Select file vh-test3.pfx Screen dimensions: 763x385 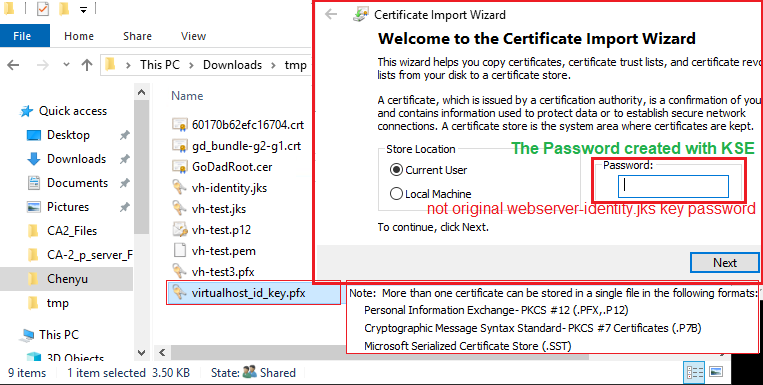pyautogui.click(x=223, y=272)
